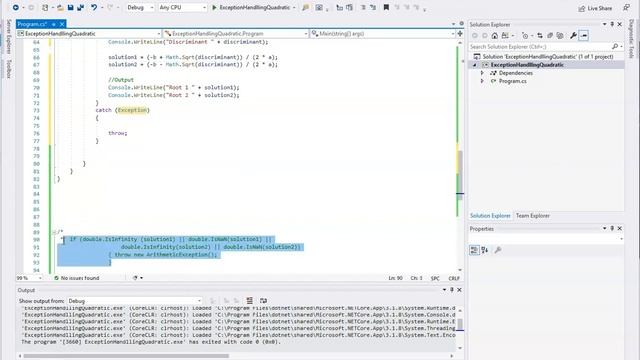Open the ExceptionHandlingQuadratic project navigation dropdown
Image resolution: width=640 pixels, height=360 pixels.
pos(89,33)
